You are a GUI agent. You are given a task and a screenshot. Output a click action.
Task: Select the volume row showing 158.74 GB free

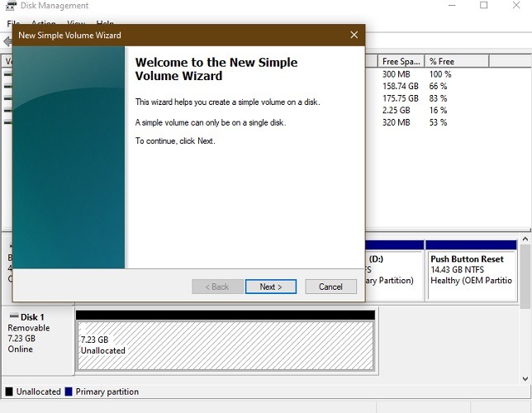pos(413,86)
